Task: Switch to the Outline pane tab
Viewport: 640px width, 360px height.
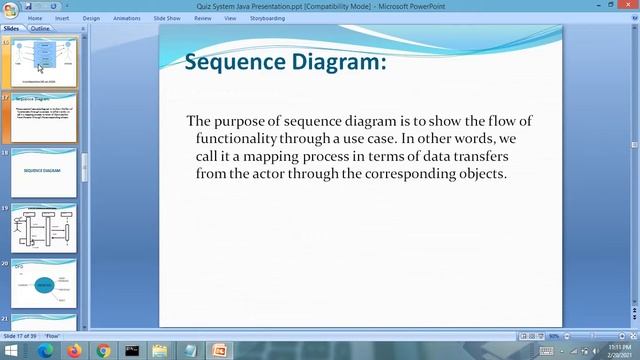Action: click(40, 29)
